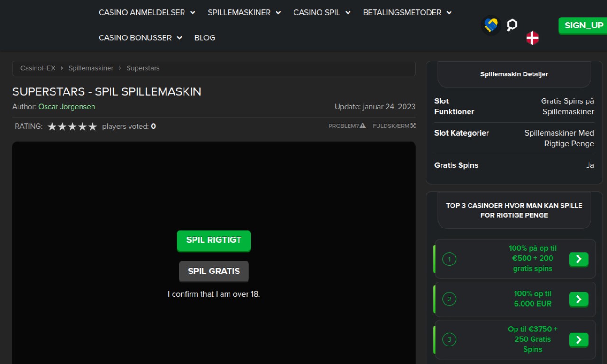This screenshot has width=607, height=364.
Task: Open author Oscar Jorgensen's profile link
Action: (67, 107)
